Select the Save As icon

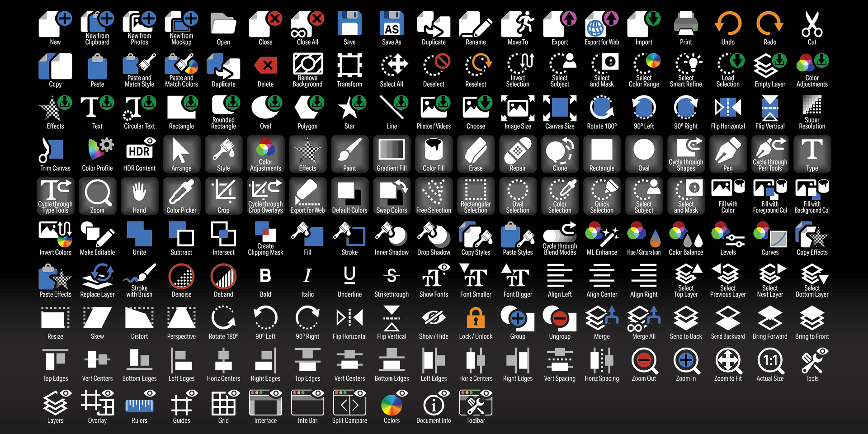[392, 24]
